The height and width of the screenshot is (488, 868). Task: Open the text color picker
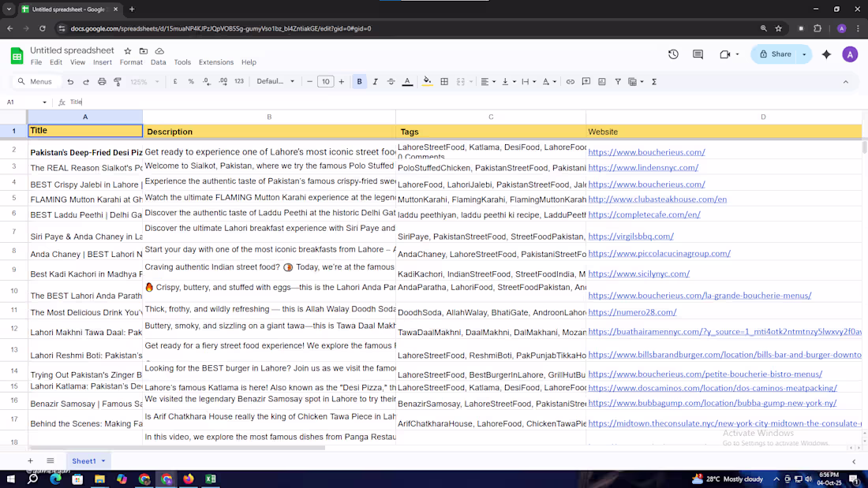click(407, 82)
